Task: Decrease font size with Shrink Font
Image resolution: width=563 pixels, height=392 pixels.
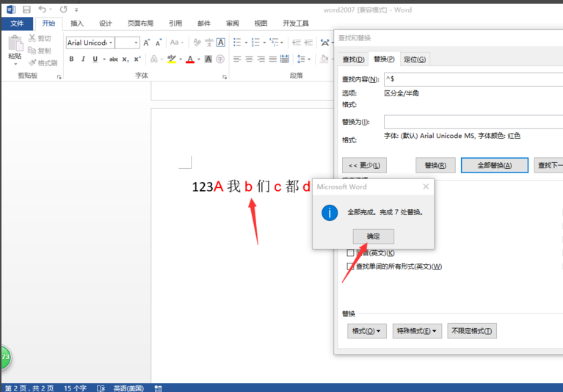Action: pos(159,43)
